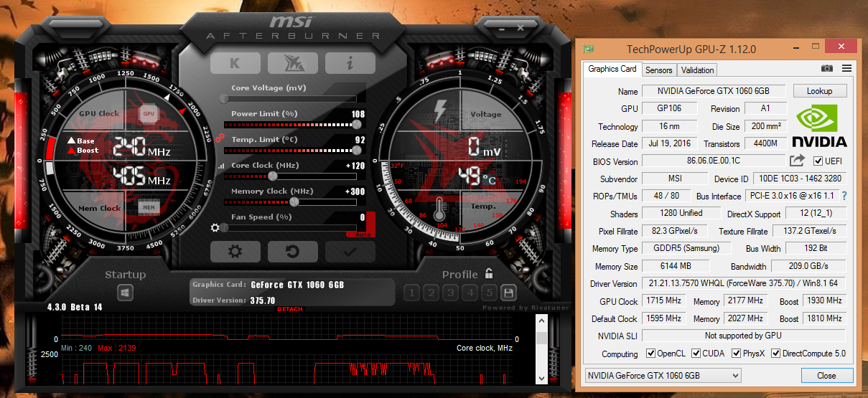Switch to the Validation tab
This screenshot has width=868, height=398.
coord(698,70)
